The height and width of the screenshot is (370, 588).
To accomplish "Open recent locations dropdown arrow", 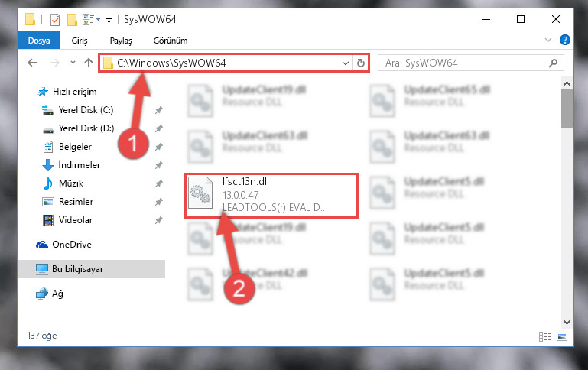I will point(73,63).
